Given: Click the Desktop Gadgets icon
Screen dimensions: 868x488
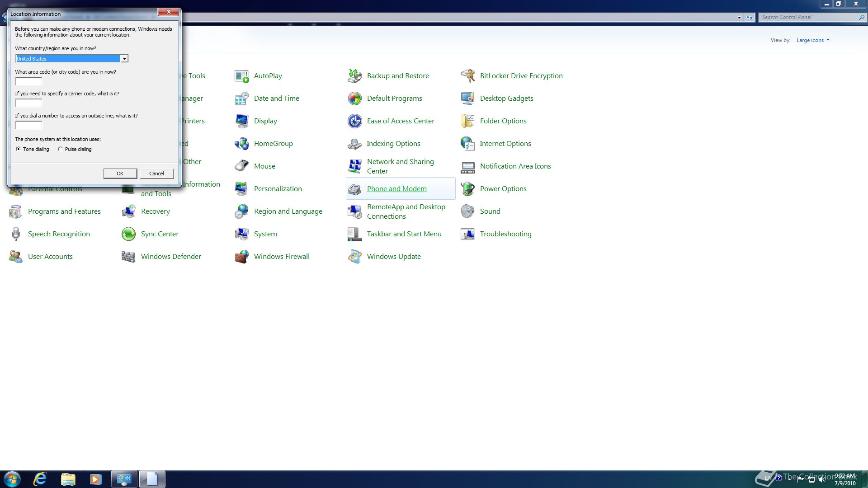Looking at the screenshot, I should click(467, 99).
